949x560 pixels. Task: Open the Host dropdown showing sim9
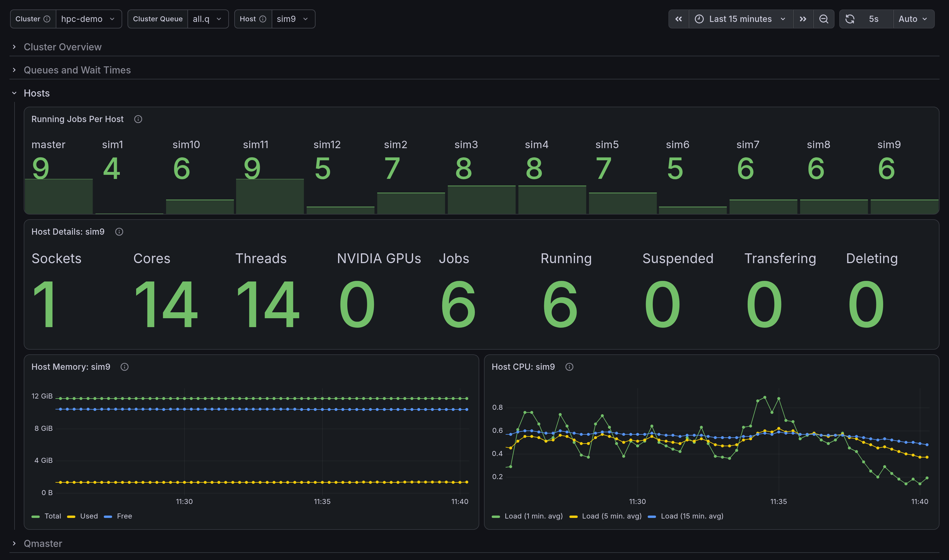click(x=293, y=19)
